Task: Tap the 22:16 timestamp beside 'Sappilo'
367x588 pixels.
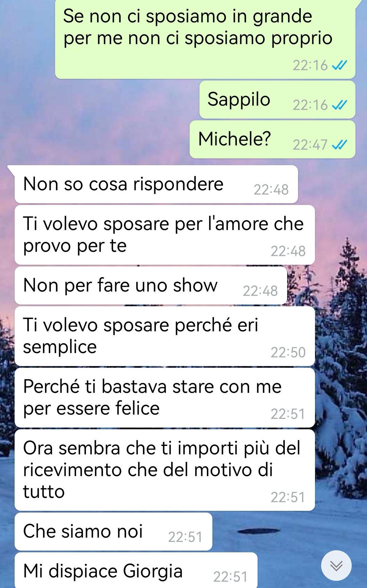Action: (x=310, y=105)
